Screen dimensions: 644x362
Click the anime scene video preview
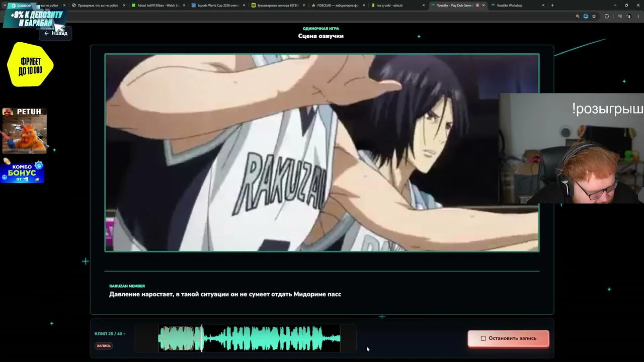pyautogui.click(x=322, y=152)
